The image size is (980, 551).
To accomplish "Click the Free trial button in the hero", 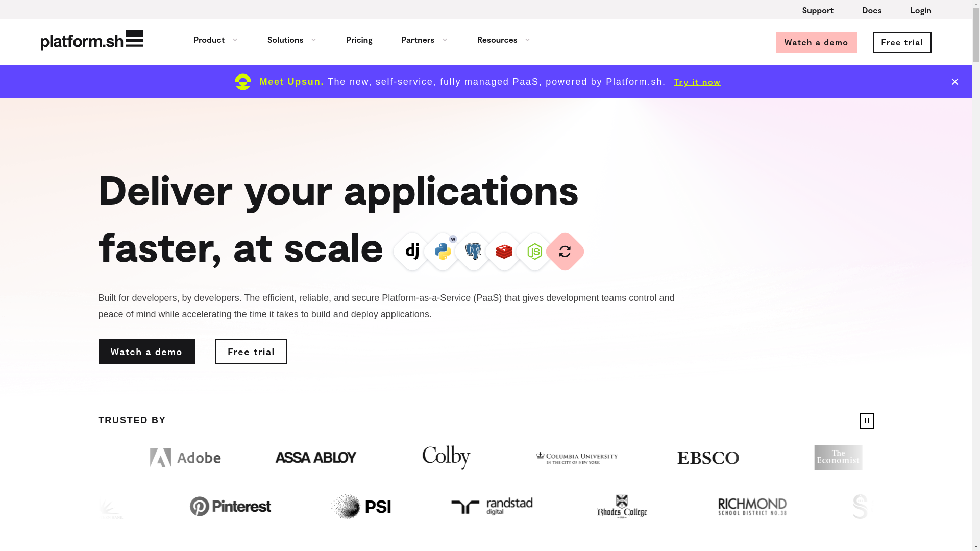I will [x=251, y=352].
